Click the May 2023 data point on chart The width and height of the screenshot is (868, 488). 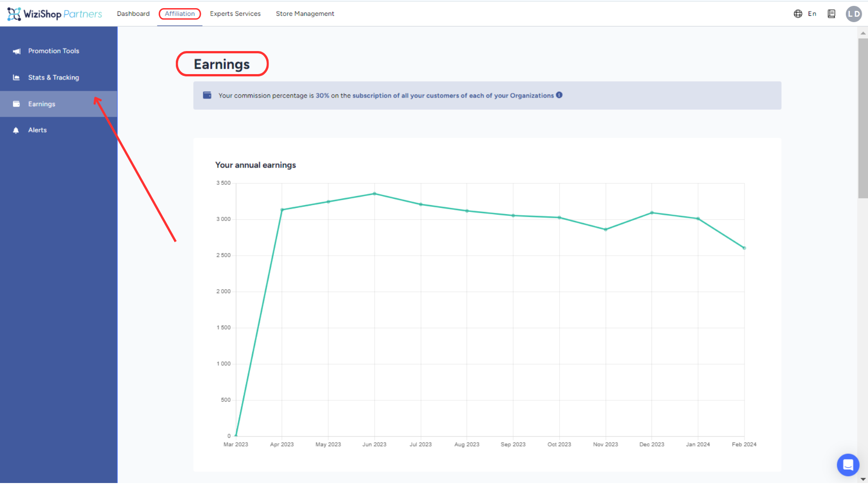328,202
